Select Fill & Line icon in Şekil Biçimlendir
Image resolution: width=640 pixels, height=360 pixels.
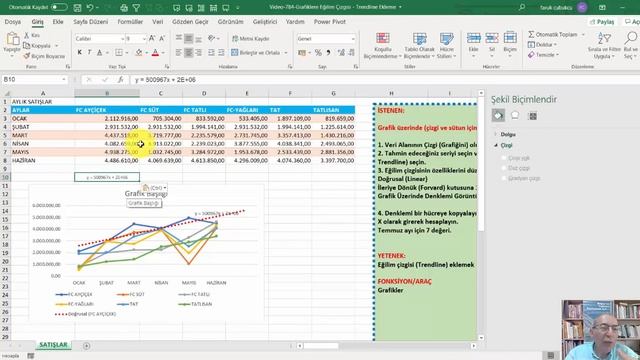pos(498,116)
